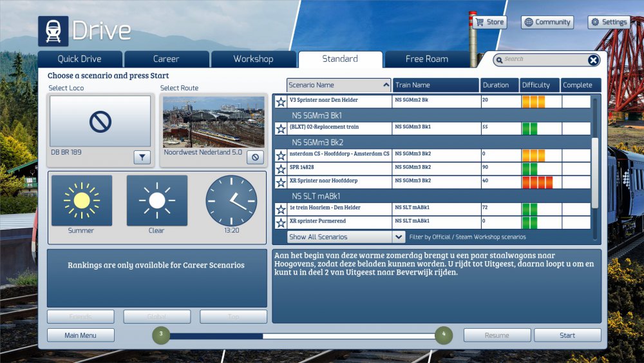This screenshot has width=644, height=363.
Task: Click the 13:20 clock time icon
Action: pos(231,201)
